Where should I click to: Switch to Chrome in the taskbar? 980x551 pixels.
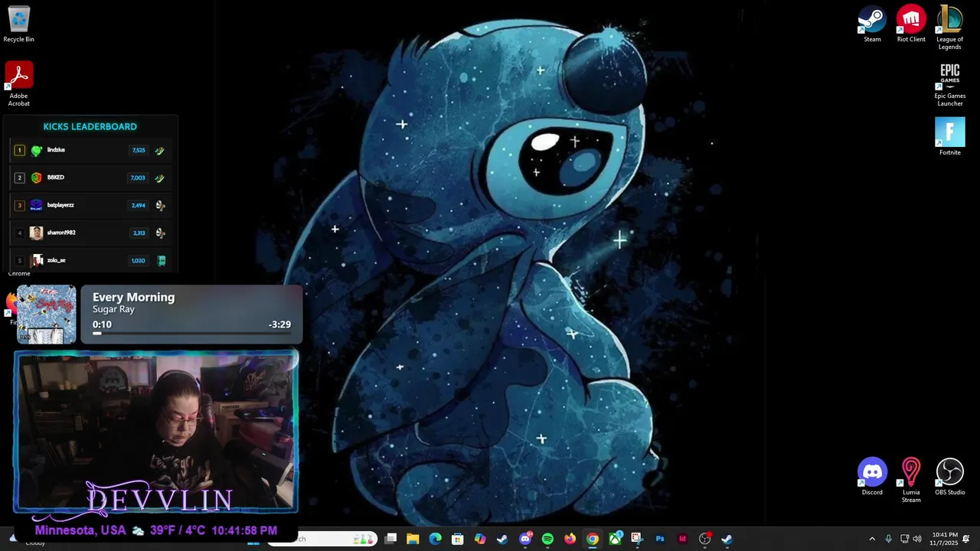593,539
